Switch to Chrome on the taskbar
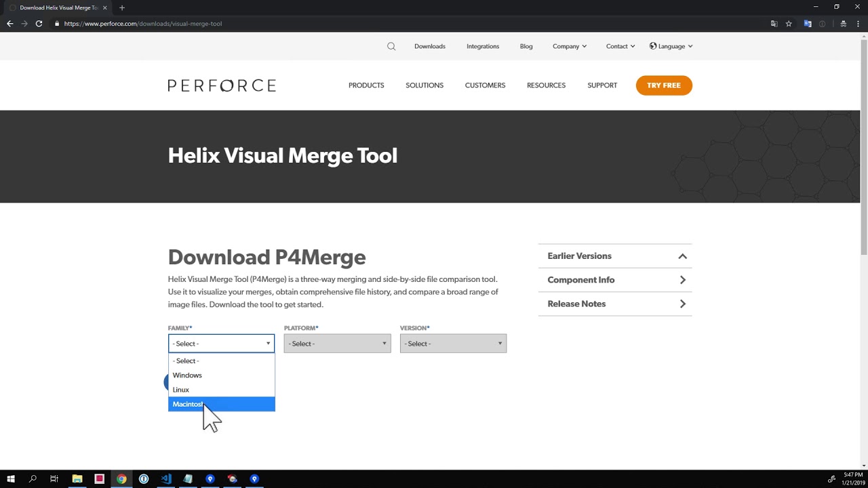Screen dimensions: 868x488 [x=121, y=479]
